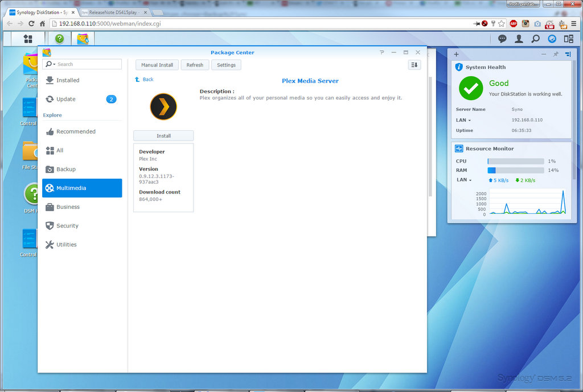Image resolution: width=583 pixels, height=392 pixels.
Task: Click the Package Center content scrollbar
Action: tap(430, 137)
